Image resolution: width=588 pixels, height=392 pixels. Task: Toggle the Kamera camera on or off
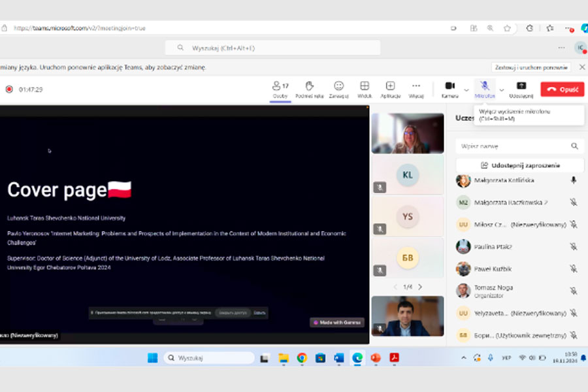point(449,90)
